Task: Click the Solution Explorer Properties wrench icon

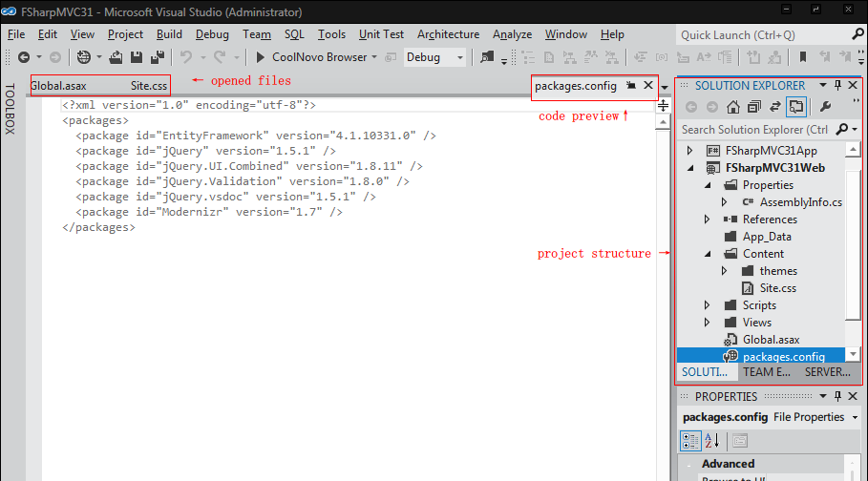Action: pos(825,107)
